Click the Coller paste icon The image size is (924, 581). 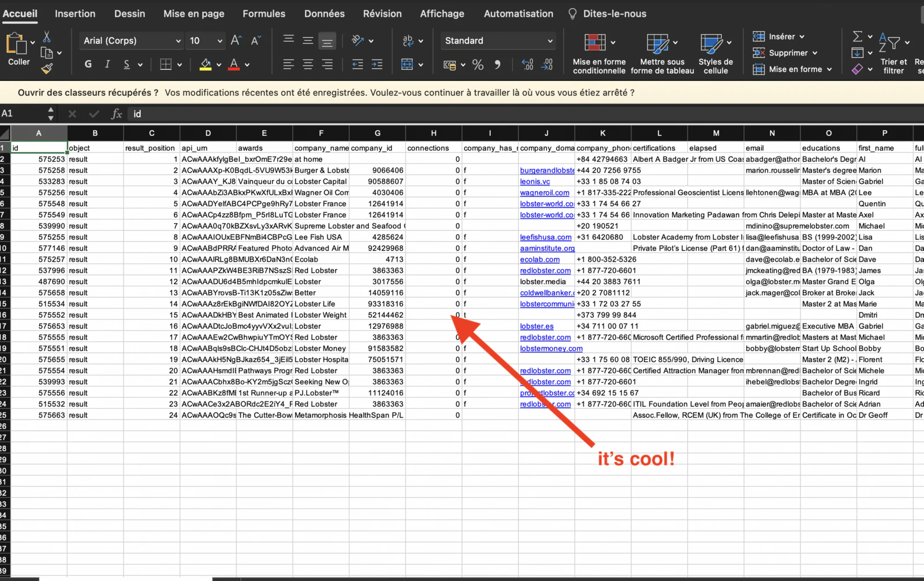pos(16,44)
